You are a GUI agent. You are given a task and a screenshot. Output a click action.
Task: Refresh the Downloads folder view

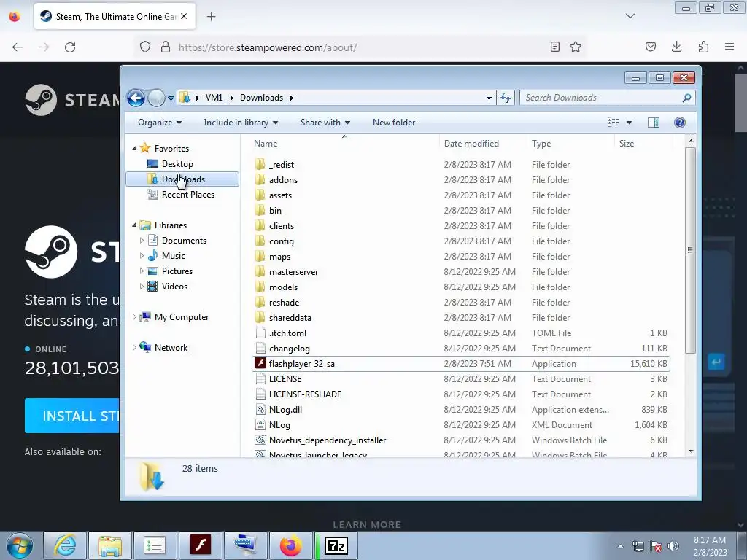[x=506, y=98]
